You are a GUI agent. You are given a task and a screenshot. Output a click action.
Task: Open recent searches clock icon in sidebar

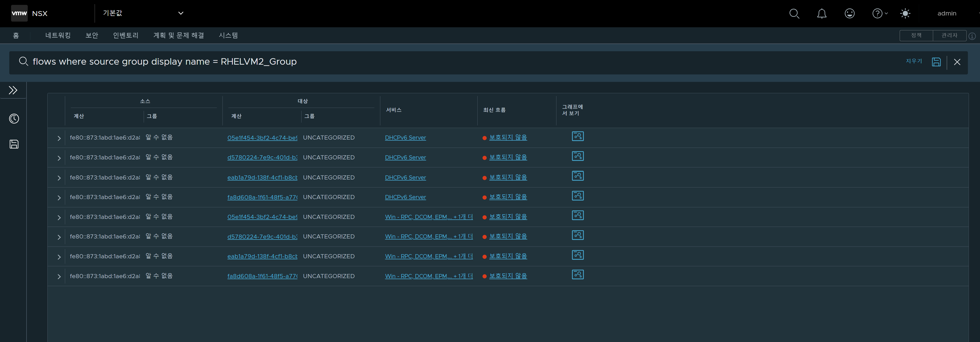coord(14,119)
